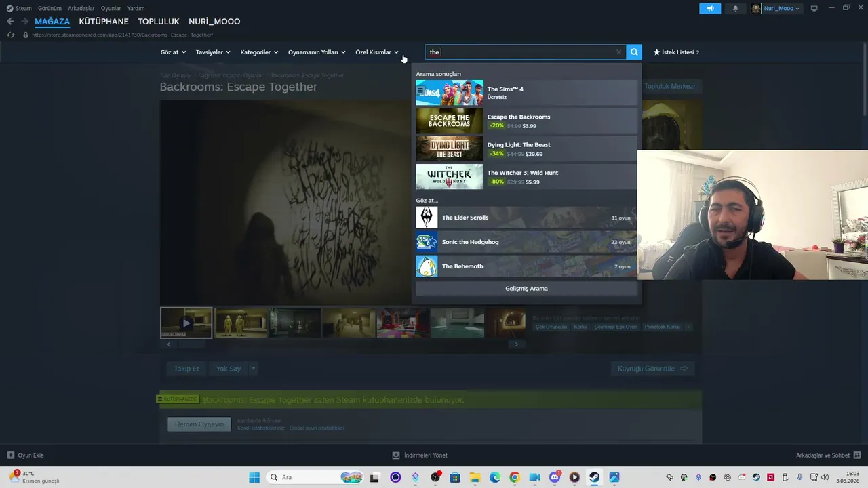Select the colorful playroom screenshot thumbnail

pos(403,323)
